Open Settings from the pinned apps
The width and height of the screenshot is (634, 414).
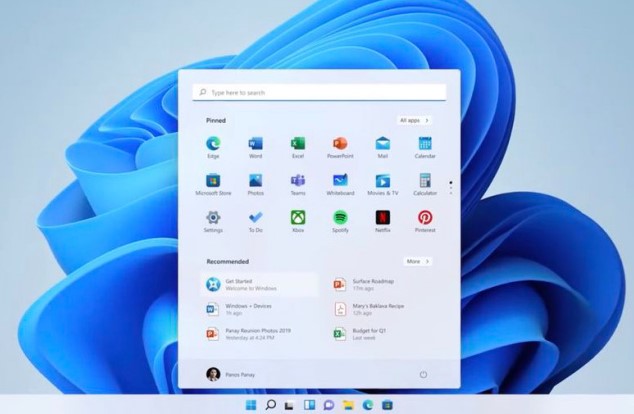[x=213, y=218]
